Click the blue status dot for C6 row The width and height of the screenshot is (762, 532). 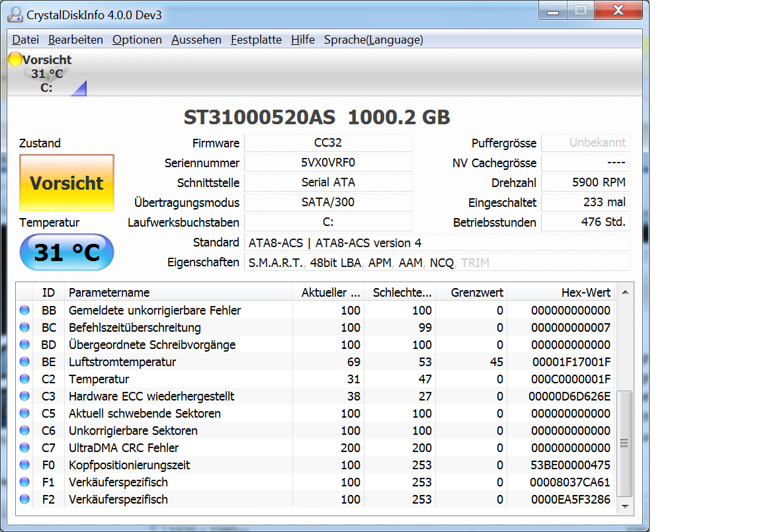(24, 430)
